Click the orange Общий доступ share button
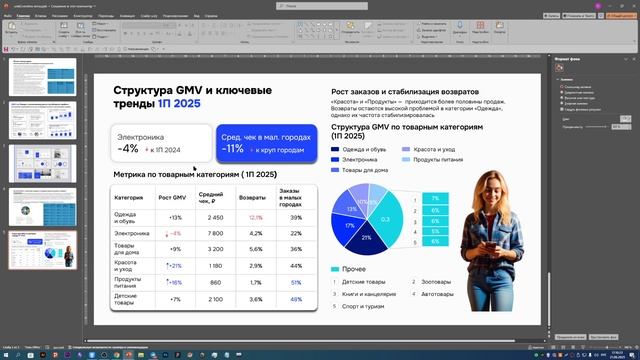The height and width of the screenshot is (360, 640). 621,16
